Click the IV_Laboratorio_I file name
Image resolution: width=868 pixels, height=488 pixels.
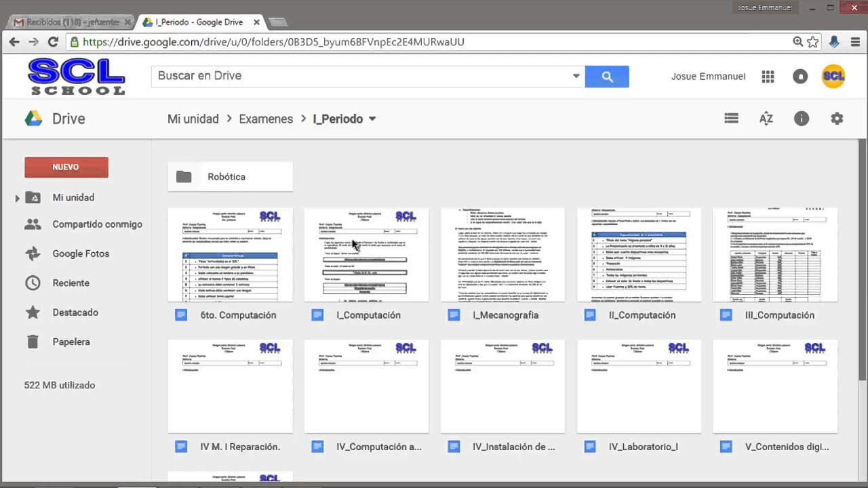pos(644,447)
